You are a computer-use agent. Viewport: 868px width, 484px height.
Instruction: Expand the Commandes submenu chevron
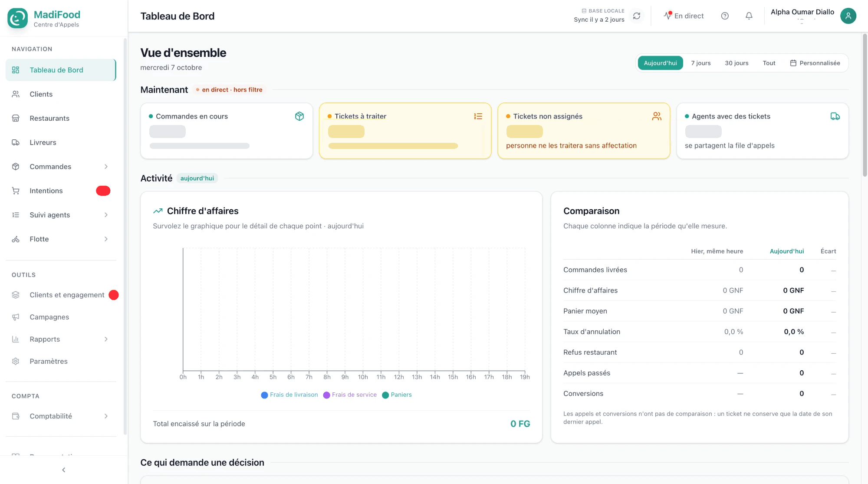106,167
